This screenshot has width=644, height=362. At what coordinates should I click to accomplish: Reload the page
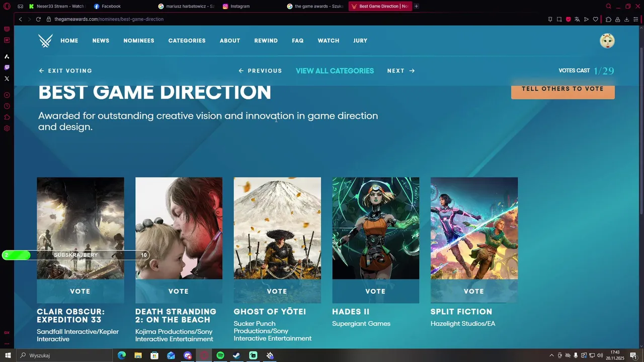[x=38, y=19]
